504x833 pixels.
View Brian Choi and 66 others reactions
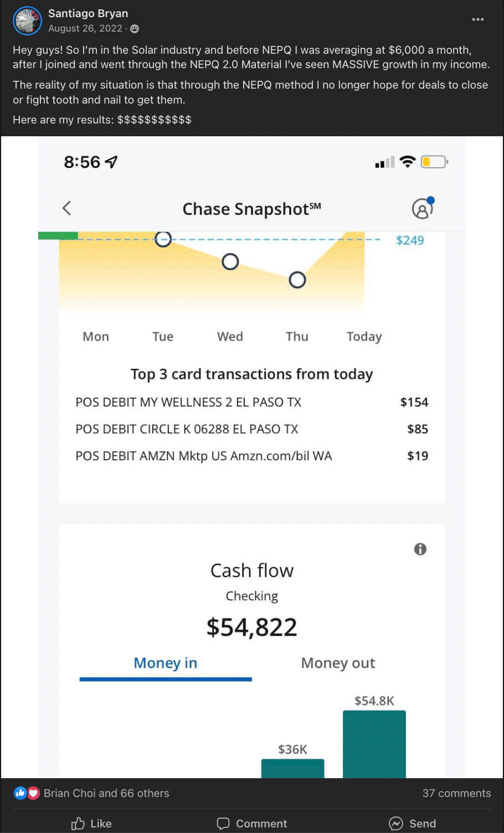coord(106,793)
